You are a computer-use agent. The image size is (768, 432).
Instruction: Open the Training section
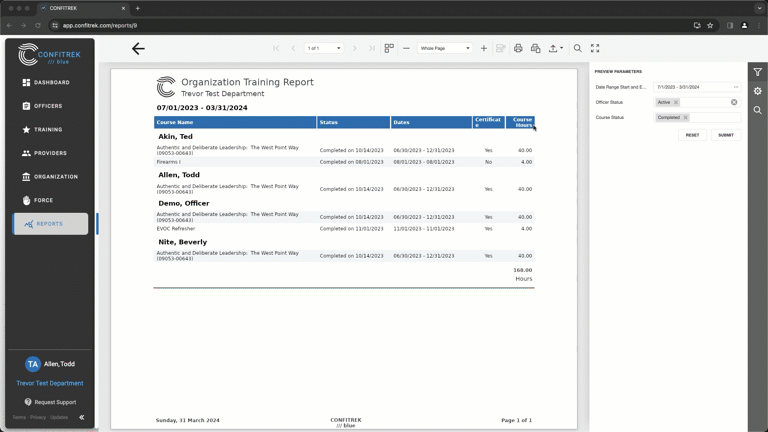(50, 129)
